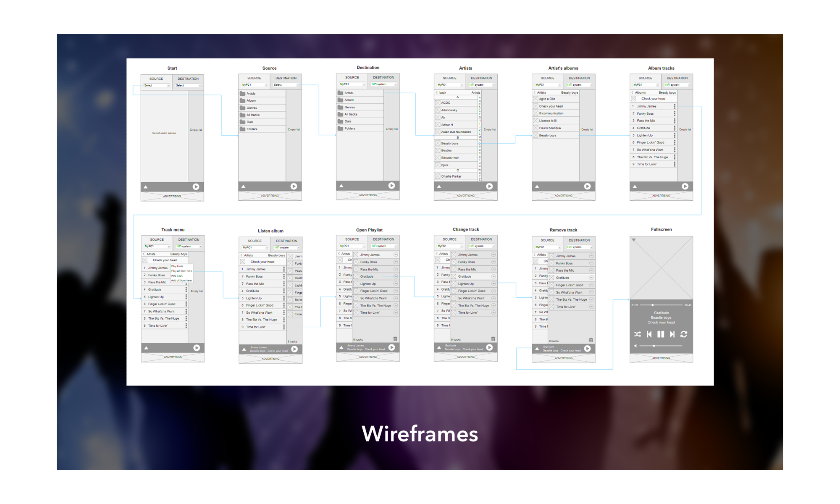Click trash icon in Change track wireframe

coord(493,339)
